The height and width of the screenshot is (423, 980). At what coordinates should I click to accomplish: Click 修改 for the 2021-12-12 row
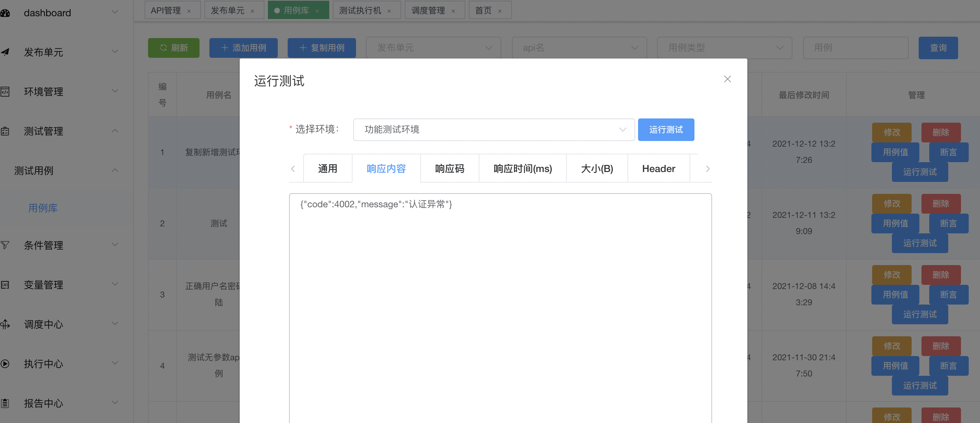(x=892, y=133)
